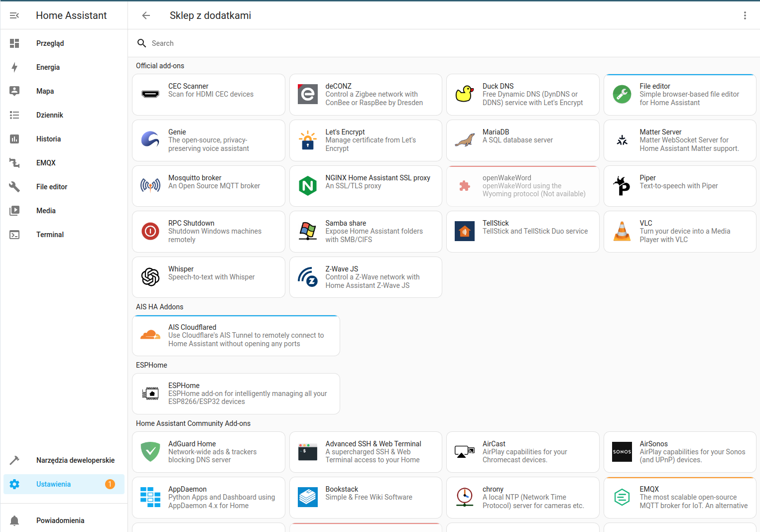Click the Powiadomienia bell icon
This screenshot has height=532, width=760.
[14, 521]
